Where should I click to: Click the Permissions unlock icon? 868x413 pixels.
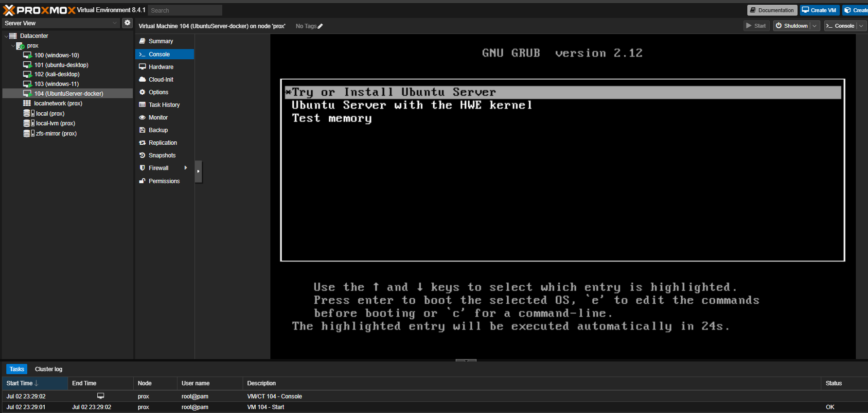pyautogui.click(x=142, y=181)
